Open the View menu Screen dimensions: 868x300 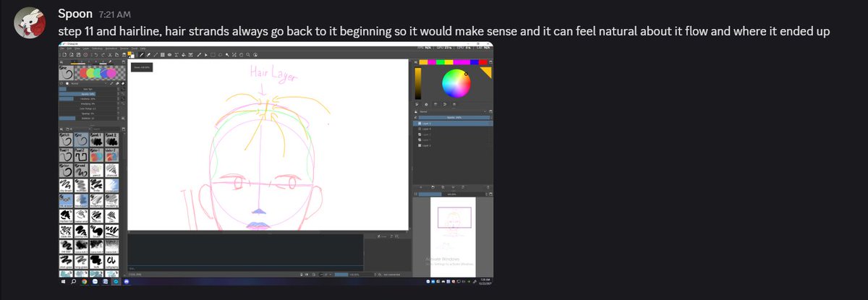click(77, 48)
